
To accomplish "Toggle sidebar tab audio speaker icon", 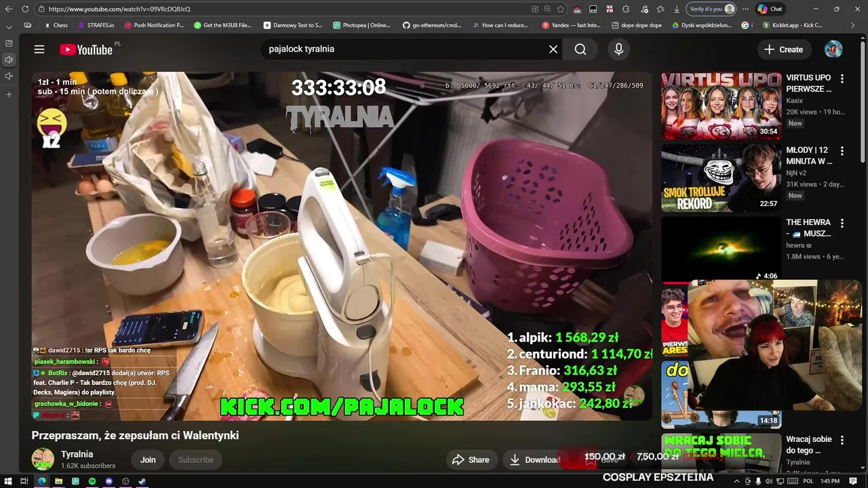I will 9,60.
